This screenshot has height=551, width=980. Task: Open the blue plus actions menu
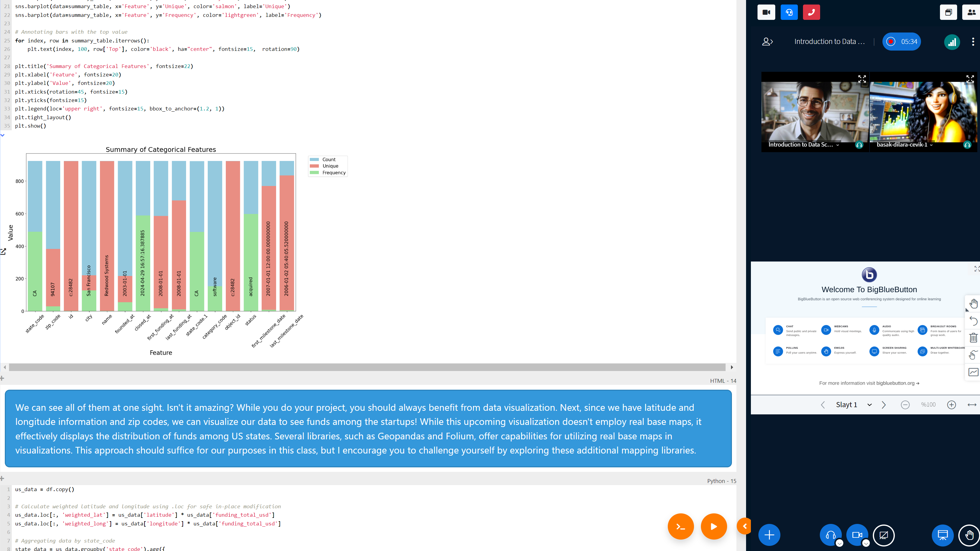click(x=769, y=535)
